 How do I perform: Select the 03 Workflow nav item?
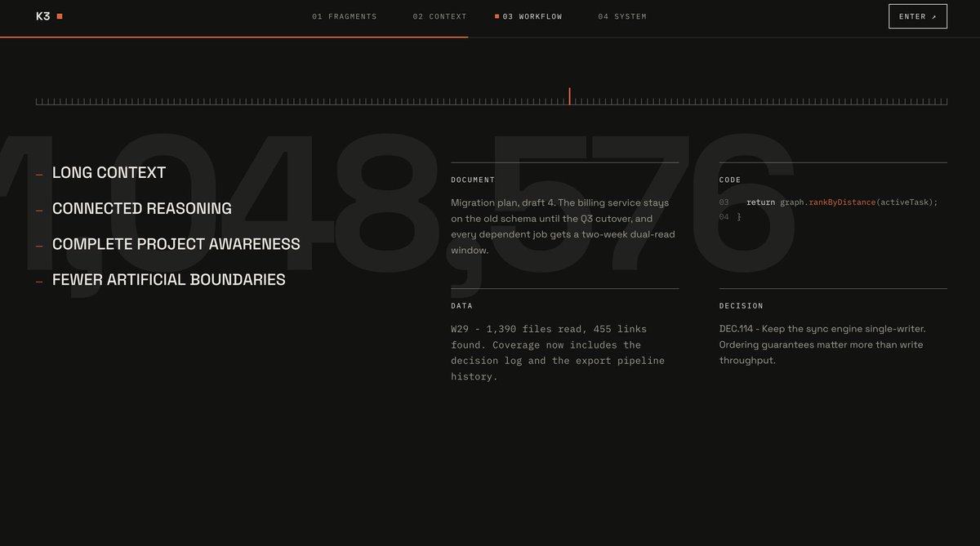pyautogui.click(x=532, y=16)
